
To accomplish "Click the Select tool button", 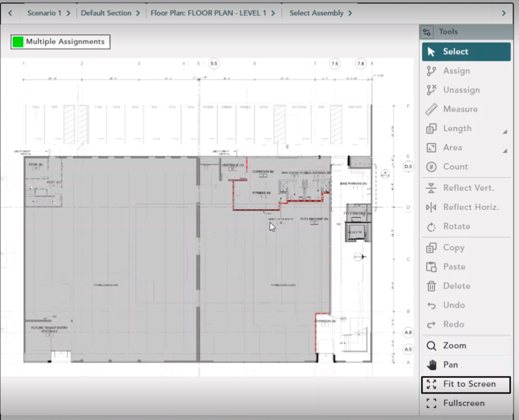I will [x=466, y=52].
